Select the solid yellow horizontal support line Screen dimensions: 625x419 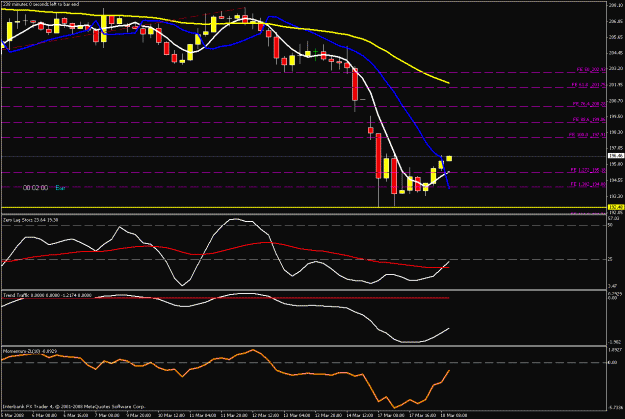[303, 207]
